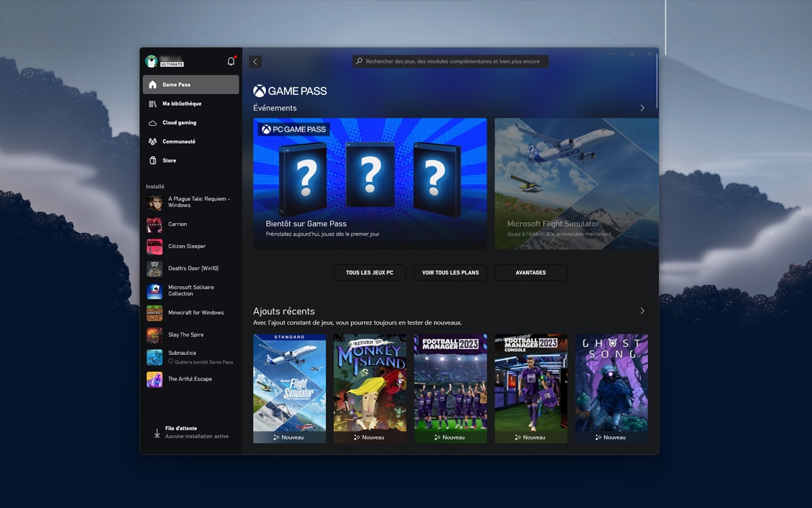Click Microsoft Solitaire Collection icon
The width and height of the screenshot is (812, 508).
(x=154, y=291)
